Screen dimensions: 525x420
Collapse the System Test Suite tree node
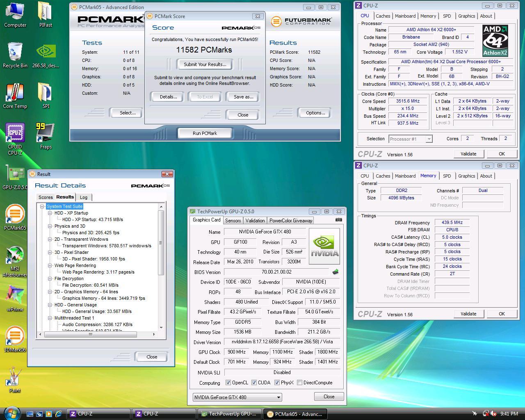42,206
